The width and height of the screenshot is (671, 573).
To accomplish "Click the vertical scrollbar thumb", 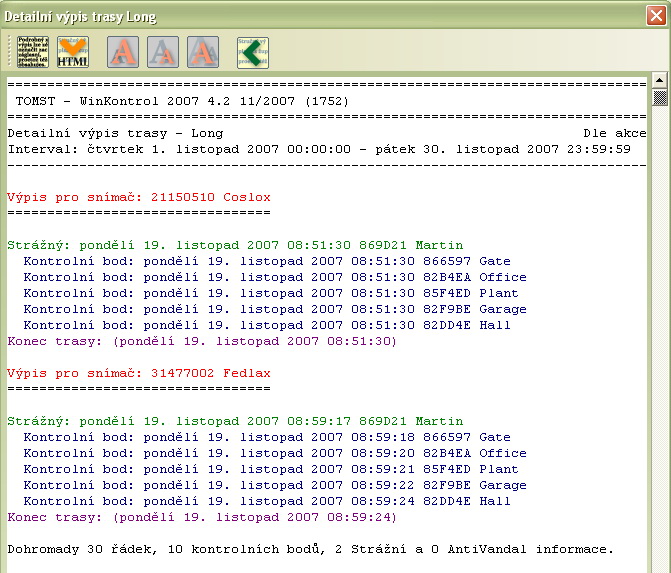I will point(659,97).
